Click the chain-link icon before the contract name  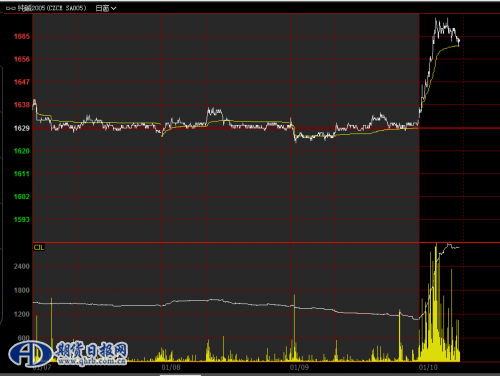click(x=11, y=8)
